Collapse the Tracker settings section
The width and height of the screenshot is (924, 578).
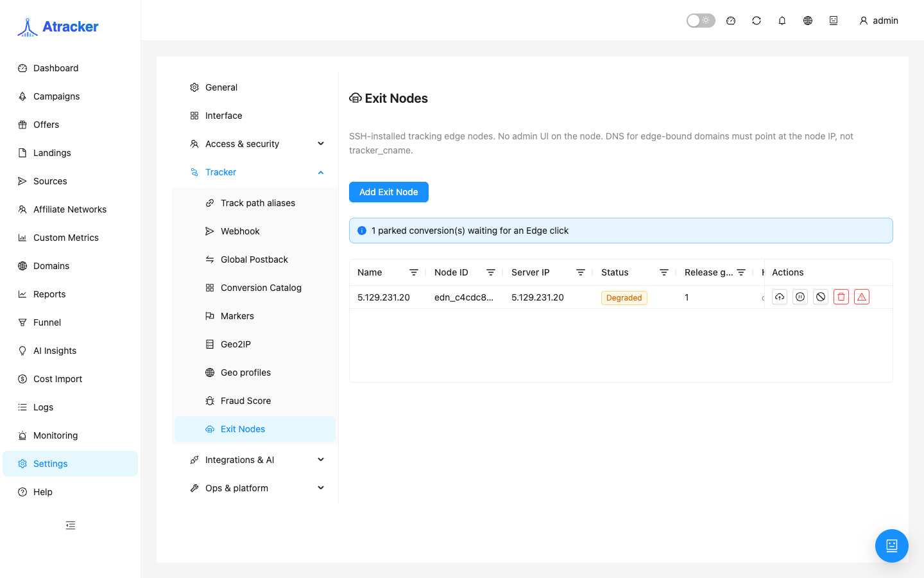click(x=255, y=172)
